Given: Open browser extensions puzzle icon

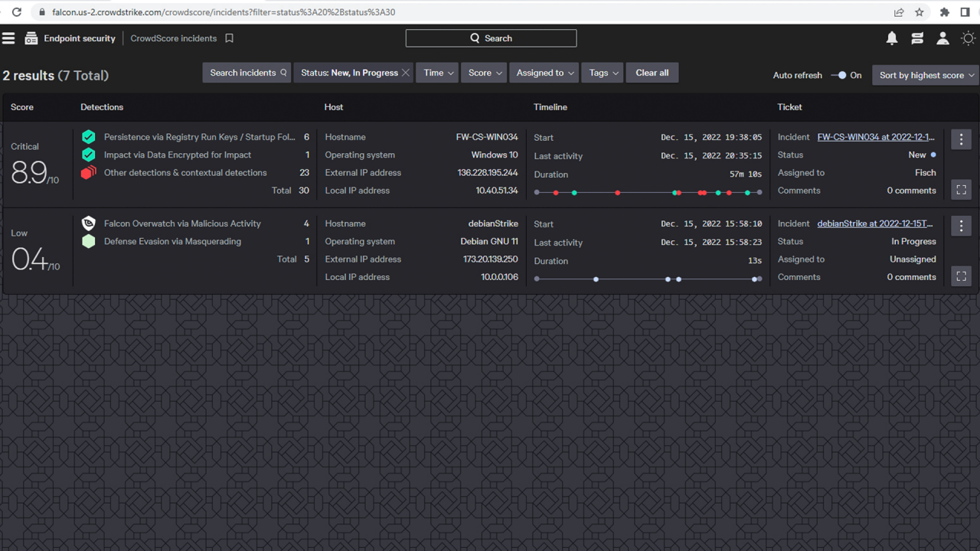Looking at the screenshot, I should coord(945,12).
